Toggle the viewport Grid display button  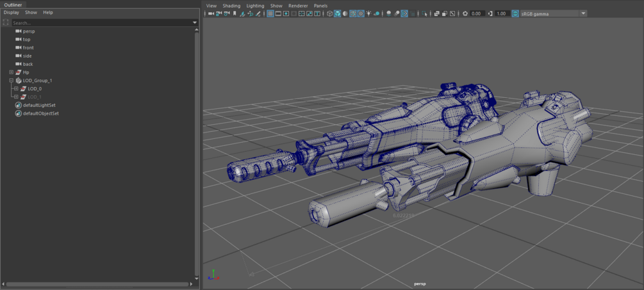point(270,13)
